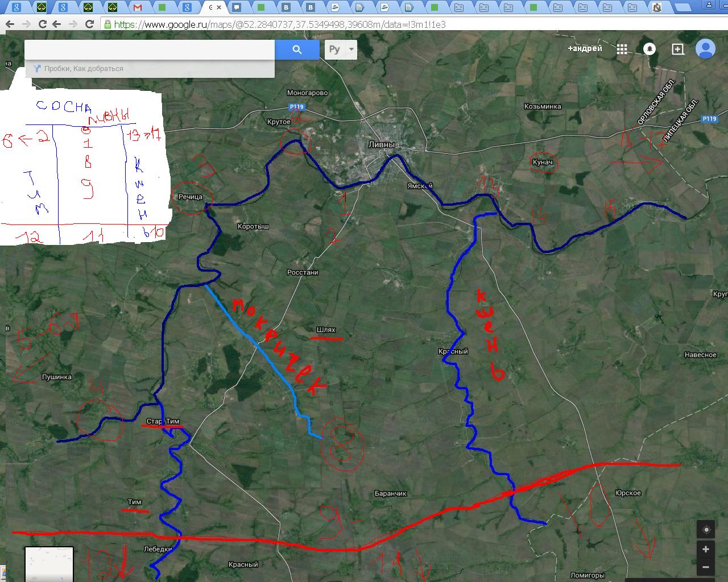Click the +андрей profile link
The height and width of the screenshot is (582, 728).
tap(585, 49)
